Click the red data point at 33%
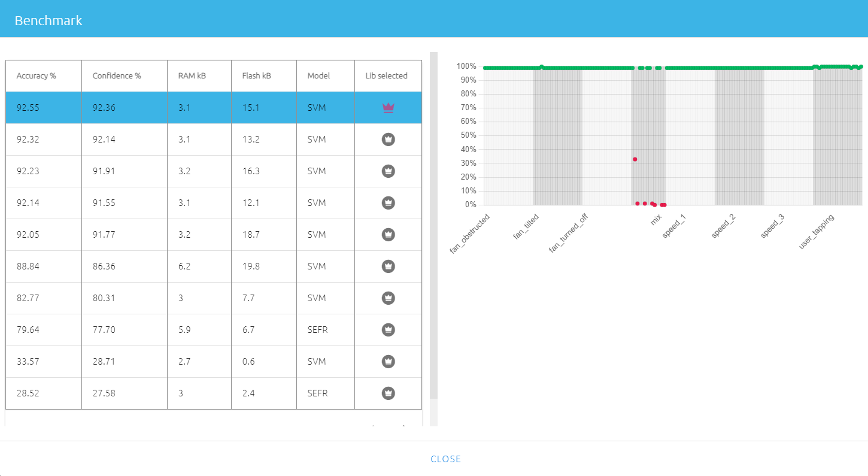 pyautogui.click(x=635, y=159)
